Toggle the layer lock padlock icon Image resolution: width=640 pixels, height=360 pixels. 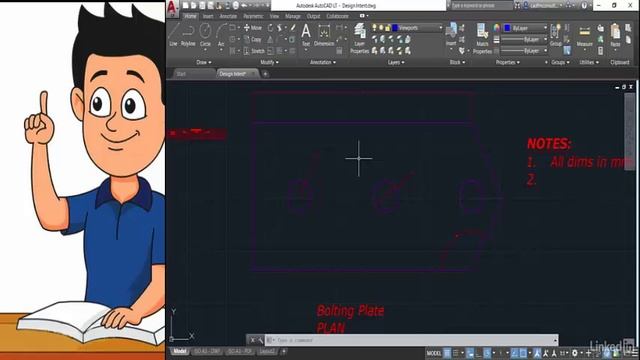coord(387,28)
